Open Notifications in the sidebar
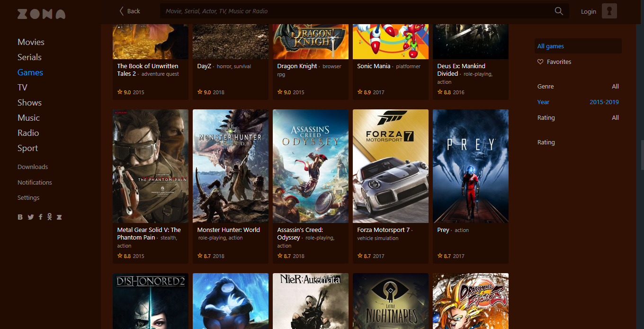The width and height of the screenshot is (644, 329). (35, 182)
